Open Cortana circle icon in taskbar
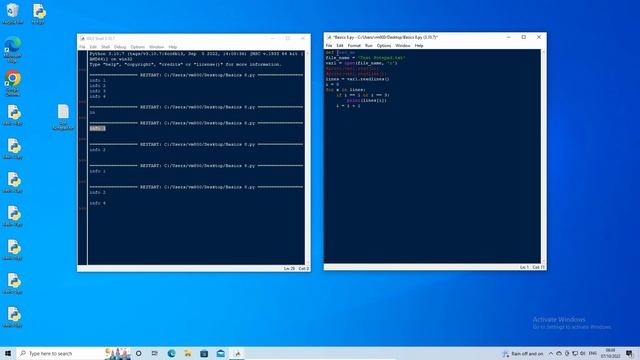 pyautogui.click(x=139, y=353)
